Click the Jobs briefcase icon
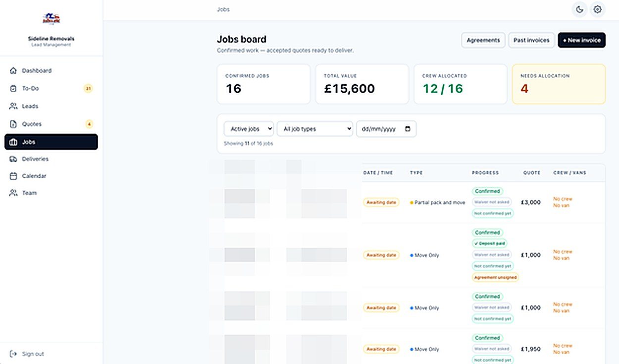The width and height of the screenshot is (619, 364). click(x=13, y=142)
